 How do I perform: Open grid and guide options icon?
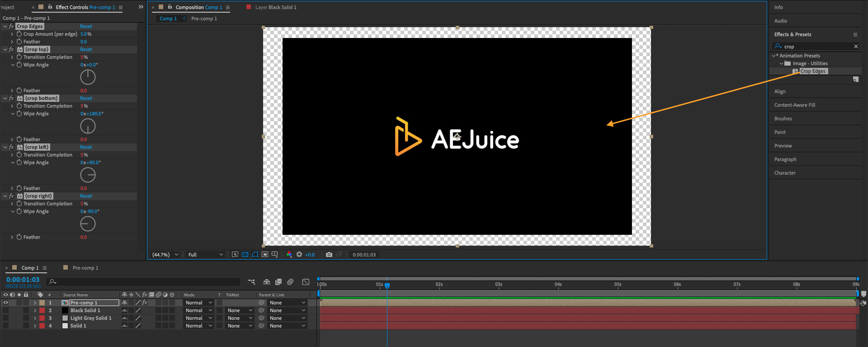[275, 255]
